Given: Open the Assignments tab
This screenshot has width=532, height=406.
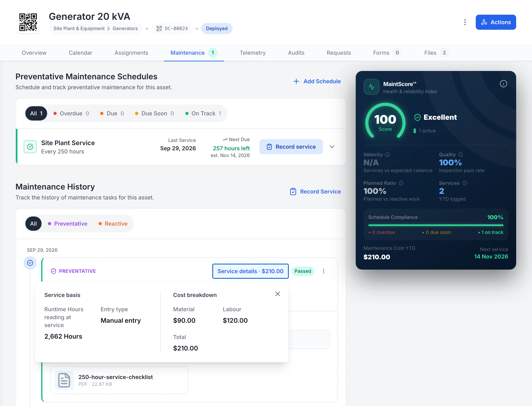Looking at the screenshot, I should [131, 53].
